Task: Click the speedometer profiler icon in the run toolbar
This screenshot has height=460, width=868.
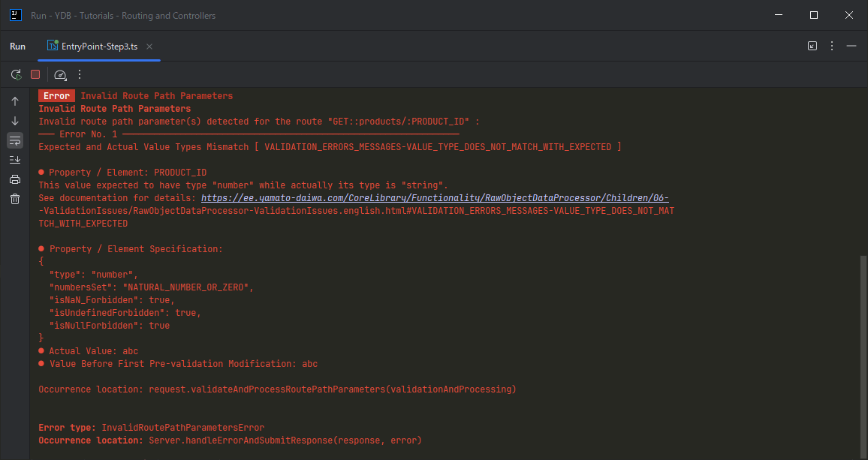Action: coord(61,74)
